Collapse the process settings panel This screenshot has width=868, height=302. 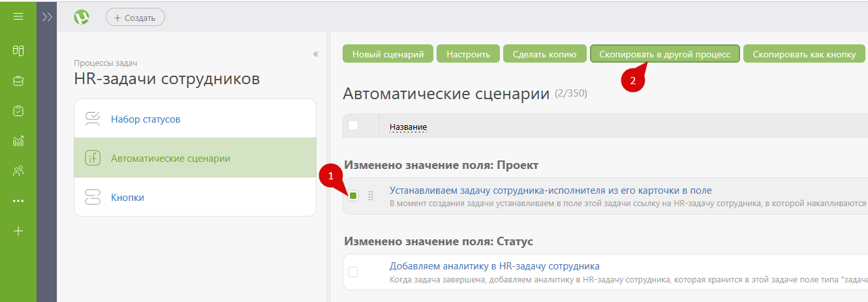[316, 54]
